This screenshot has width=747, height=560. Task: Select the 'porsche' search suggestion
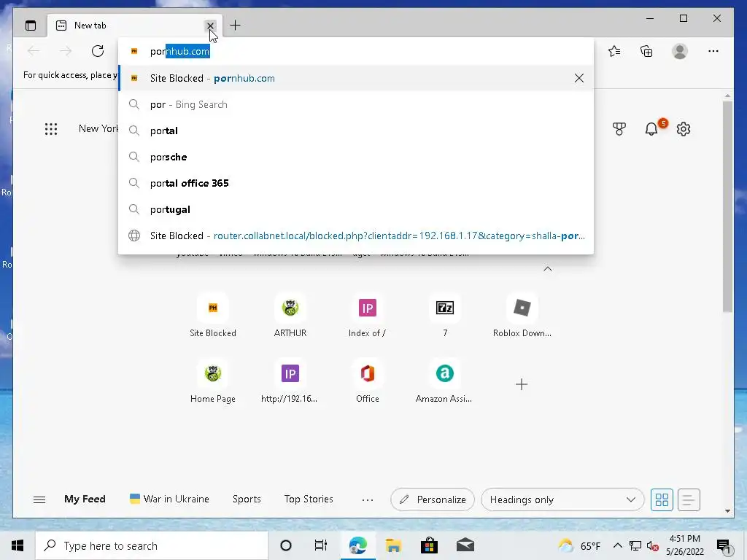[355, 157]
